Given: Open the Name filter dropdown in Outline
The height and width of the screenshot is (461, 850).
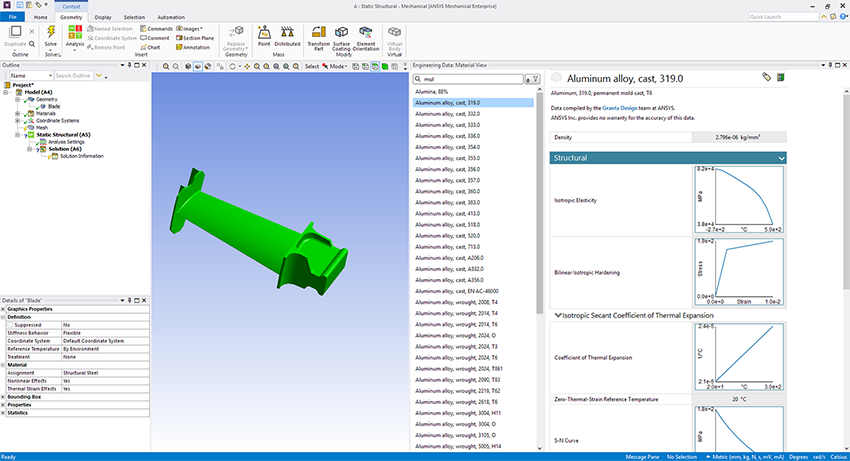Looking at the screenshot, I should [x=50, y=76].
